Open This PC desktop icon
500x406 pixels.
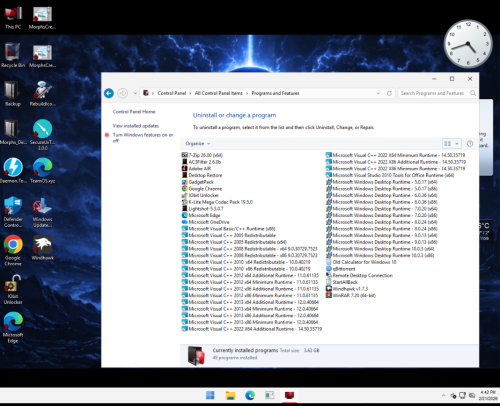tap(13, 17)
